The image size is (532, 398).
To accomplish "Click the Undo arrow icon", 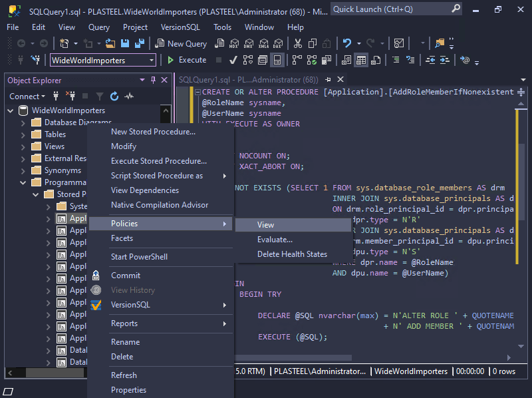I will pos(346,43).
